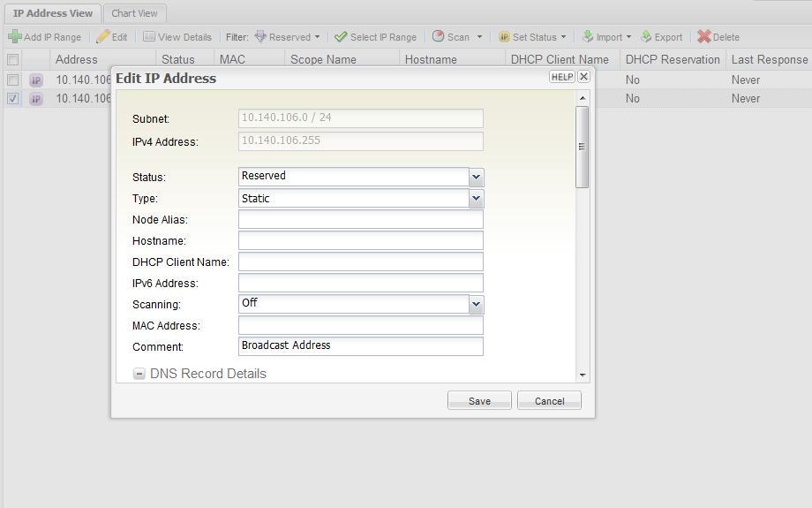Image resolution: width=812 pixels, height=508 pixels.
Task: Open View Details from the toolbar
Action: 177,37
